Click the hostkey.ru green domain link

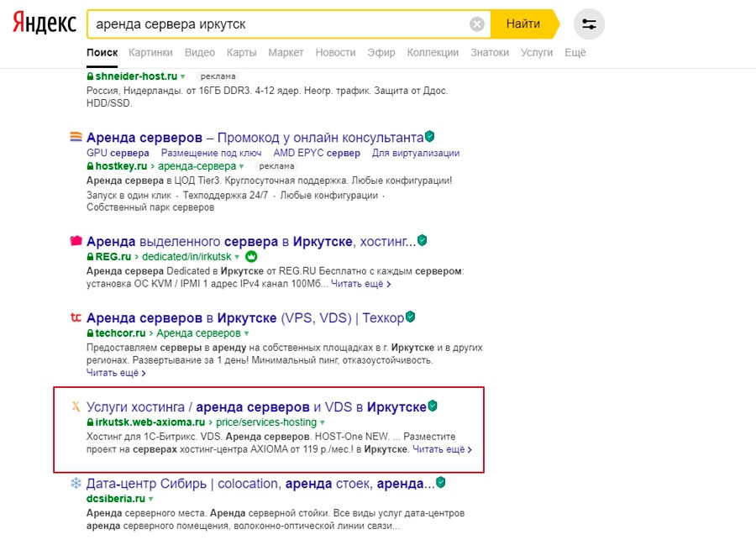pyautogui.click(x=121, y=166)
